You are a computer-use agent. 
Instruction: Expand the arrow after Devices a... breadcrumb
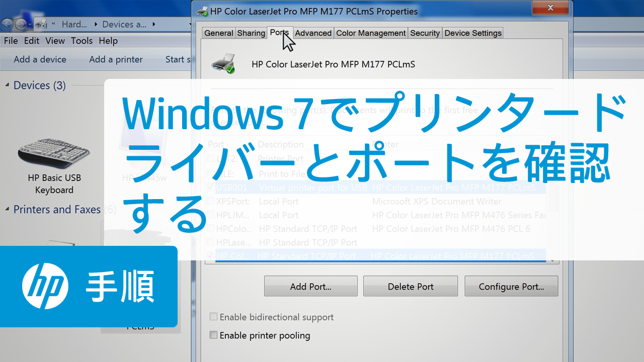coord(154,24)
